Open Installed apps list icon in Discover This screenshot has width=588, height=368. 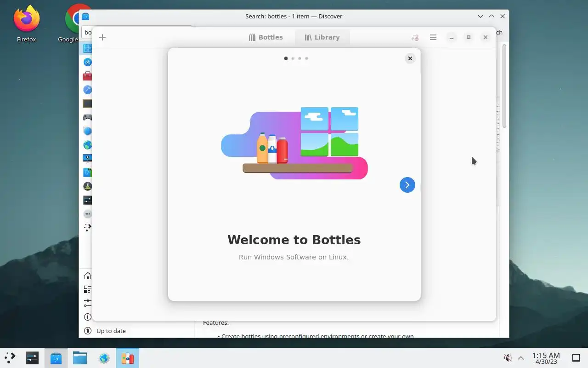point(87,289)
